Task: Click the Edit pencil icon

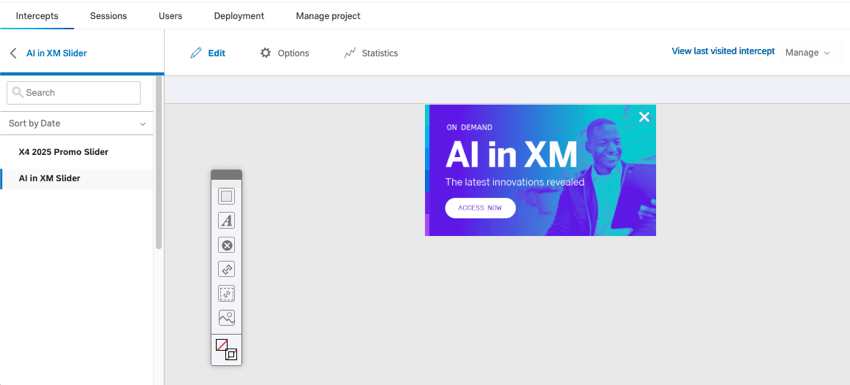Action: (195, 53)
